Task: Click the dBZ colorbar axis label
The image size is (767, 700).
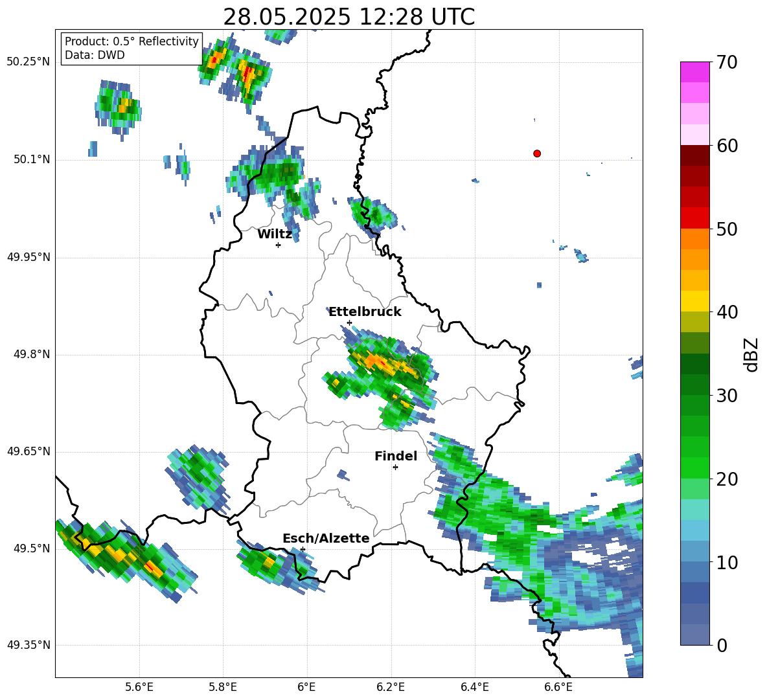Action: point(751,354)
